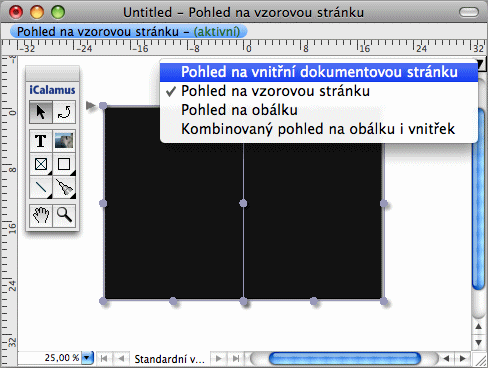Go to the previous page

pos(121,359)
